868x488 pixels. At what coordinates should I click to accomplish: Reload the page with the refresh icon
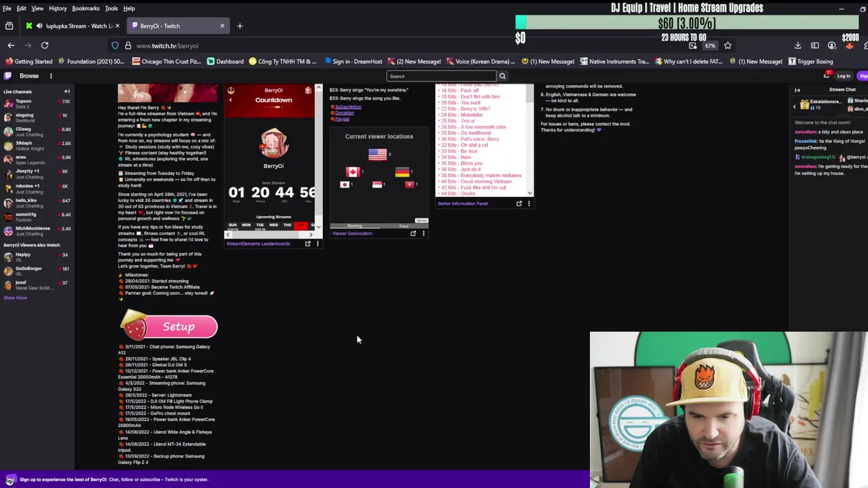45,45
